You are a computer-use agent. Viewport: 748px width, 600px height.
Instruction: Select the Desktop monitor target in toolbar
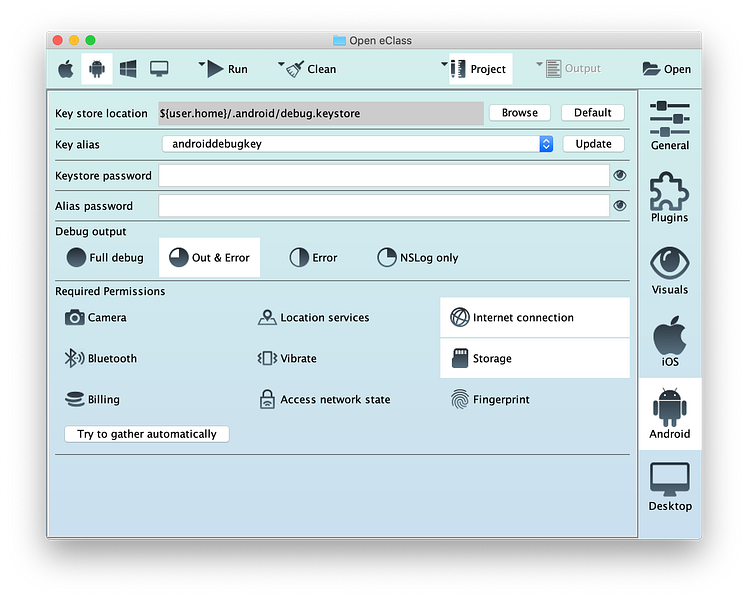[x=159, y=69]
